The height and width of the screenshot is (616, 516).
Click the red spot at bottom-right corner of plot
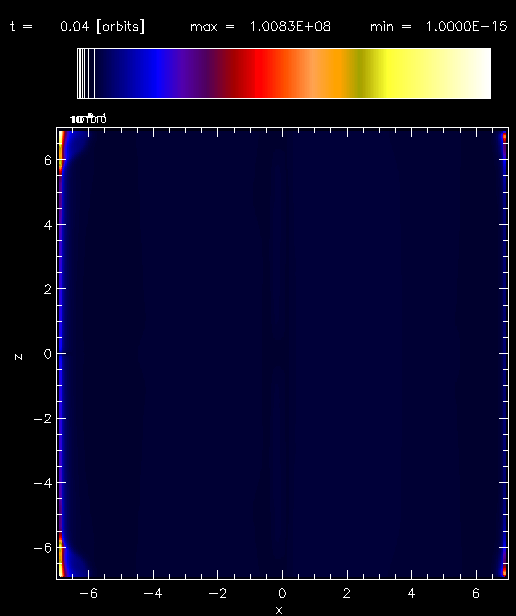click(505, 570)
